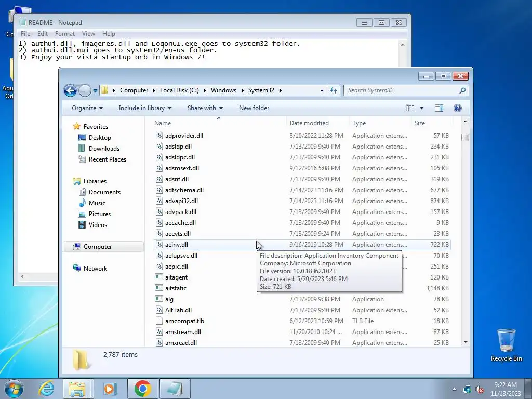532x399 pixels.
Task: Expand arrow after Windows breadcrumb
Action: coord(242,90)
